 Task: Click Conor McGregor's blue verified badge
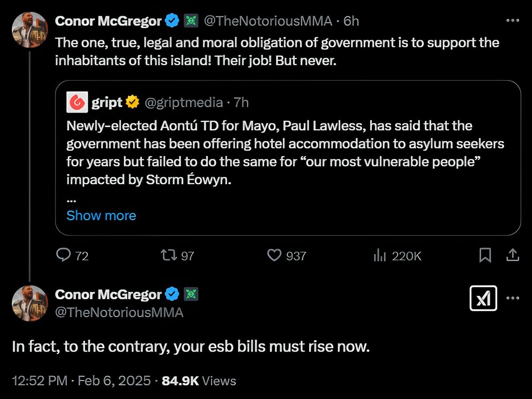(172, 20)
